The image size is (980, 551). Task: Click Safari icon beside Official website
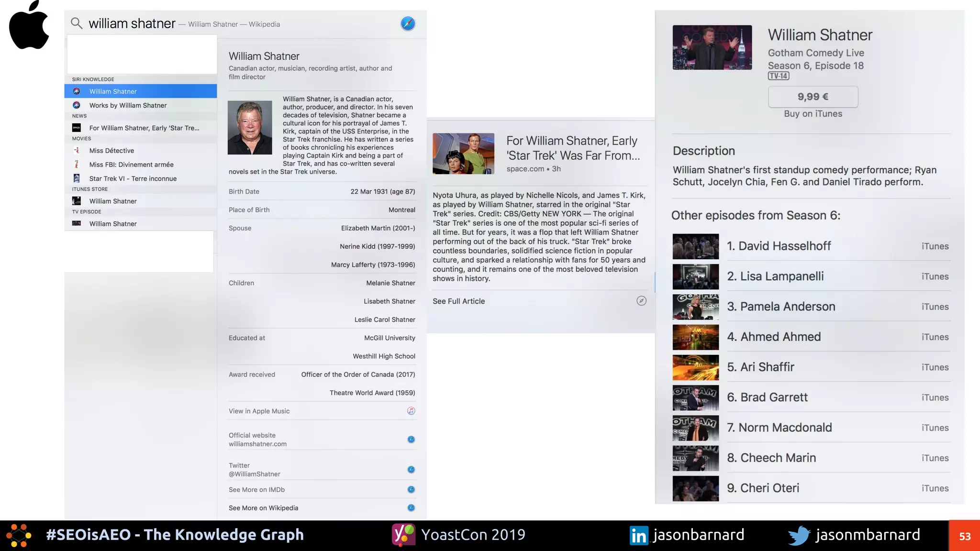coord(411,439)
